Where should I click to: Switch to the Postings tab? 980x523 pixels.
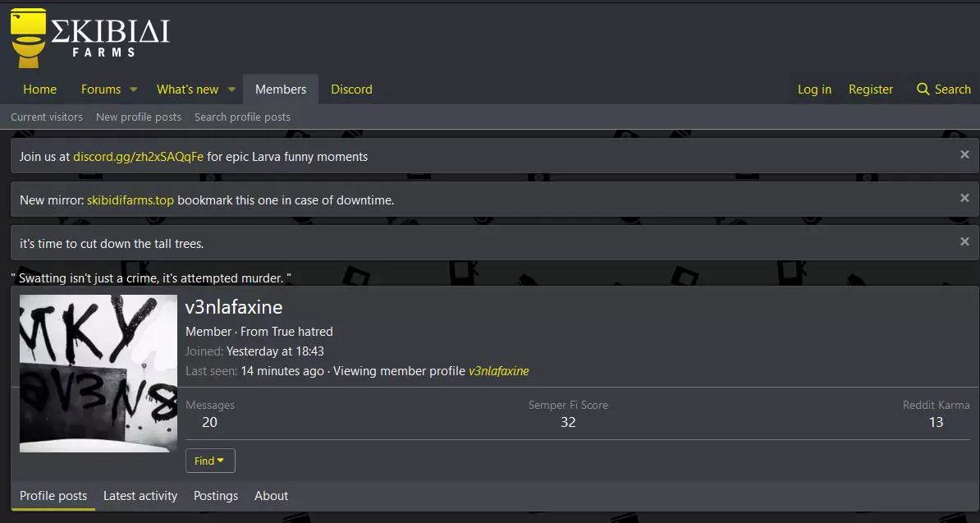[x=216, y=496]
